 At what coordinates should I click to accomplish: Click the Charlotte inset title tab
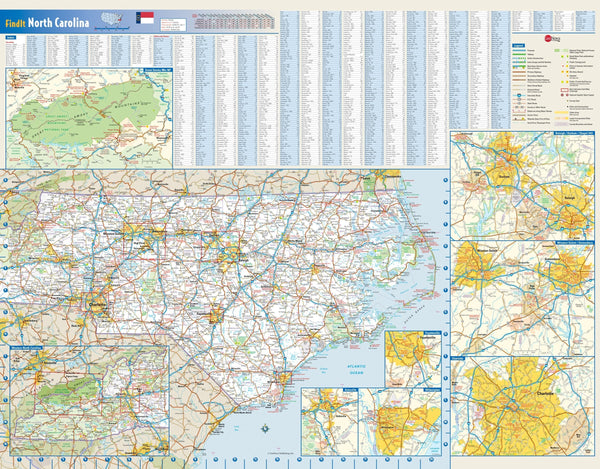(x=458, y=358)
